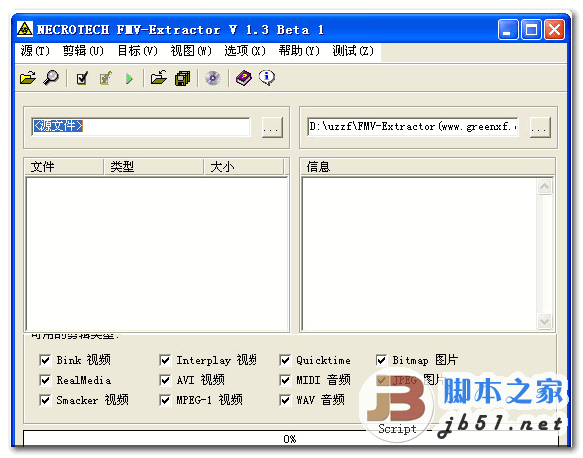Click the 信息 panel header

(428, 167)
